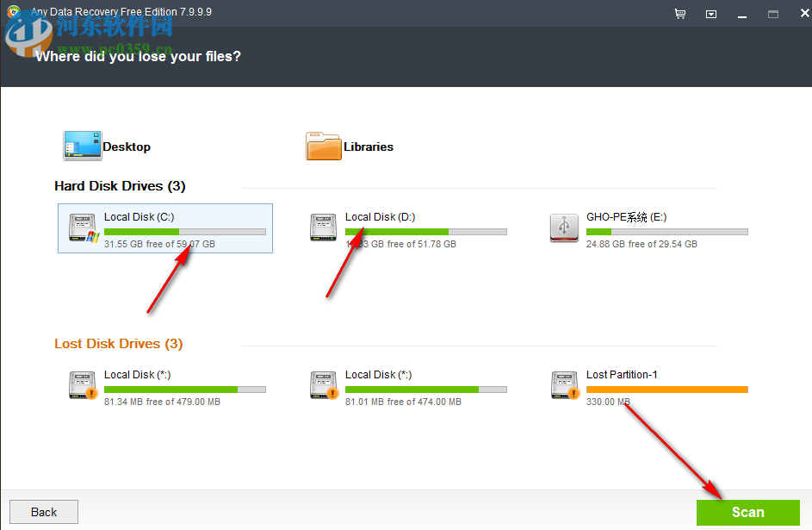Screen dimensions: 812x530
Task: Click the Local Disk (C:) label
Action: coord(139,217)
